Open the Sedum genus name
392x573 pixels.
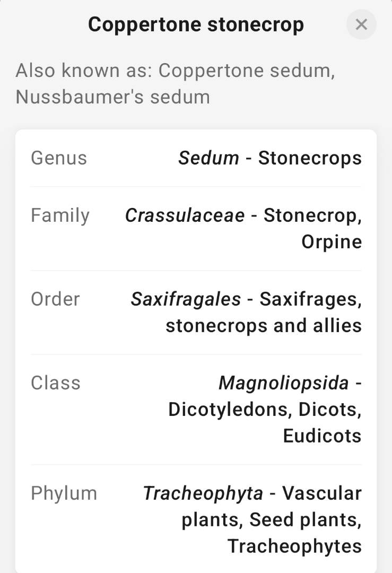[208, 158]
